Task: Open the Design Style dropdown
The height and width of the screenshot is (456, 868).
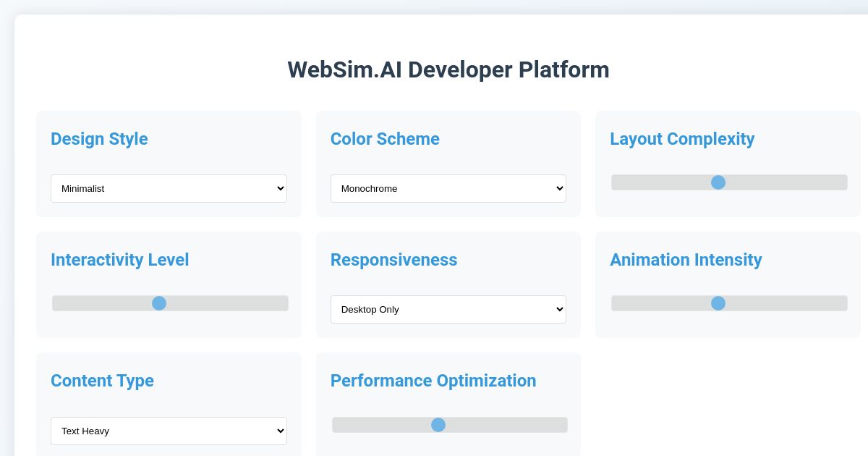Action: pos(169,188)
